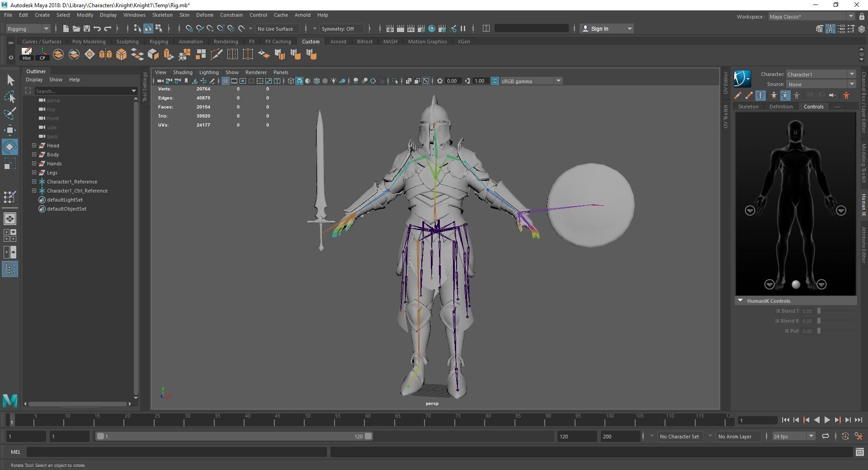Open the Sign In dropdown

point(607,28)
